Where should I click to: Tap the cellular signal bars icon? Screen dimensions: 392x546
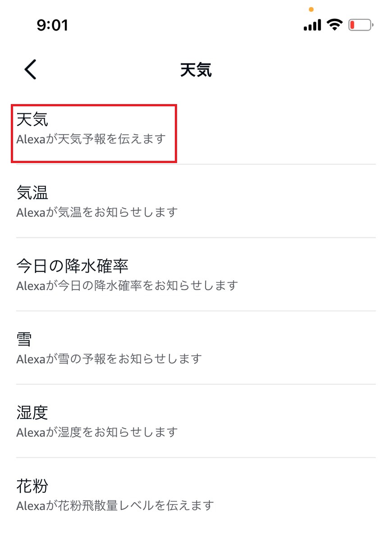click(312, 25)
